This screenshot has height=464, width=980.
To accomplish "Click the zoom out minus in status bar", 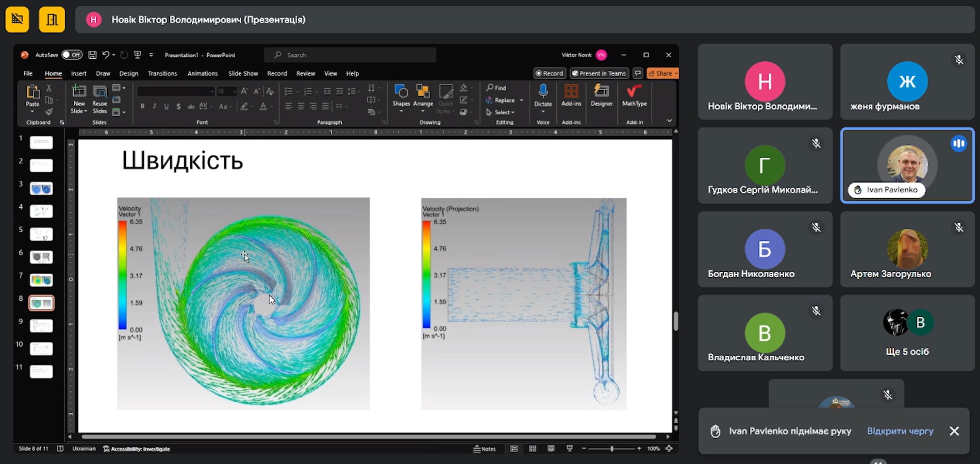I will [x=584, y=449].
